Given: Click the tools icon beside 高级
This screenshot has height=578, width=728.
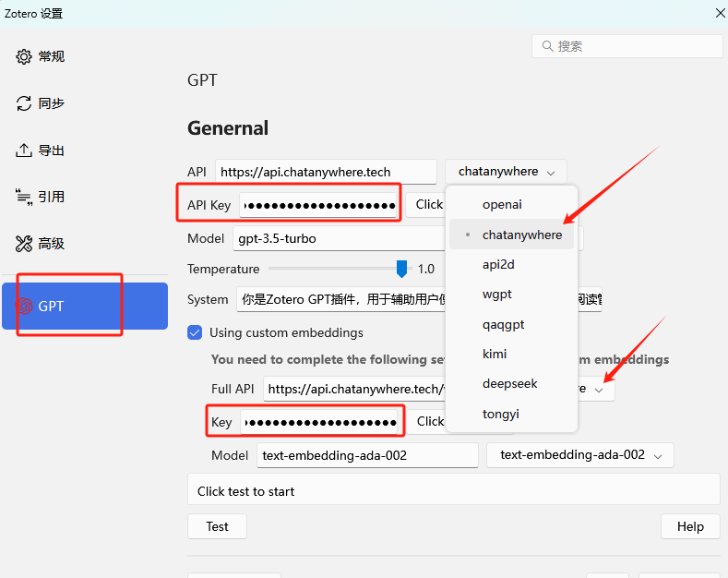Looking at the screenshot, I should click(x=24, y=244).
